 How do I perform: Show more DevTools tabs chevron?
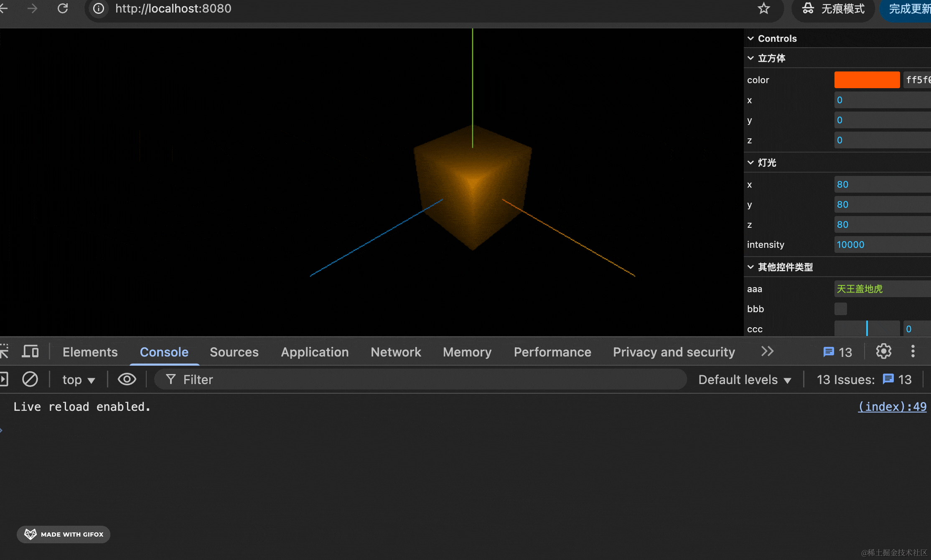tap(767, 352)
